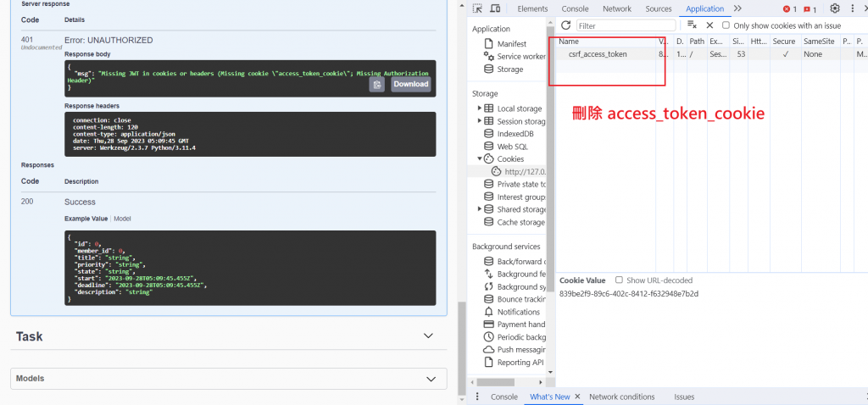Viewport: 868px width, 405px height.
Task: Open Background fetch service
Action: tap(515, 274)
